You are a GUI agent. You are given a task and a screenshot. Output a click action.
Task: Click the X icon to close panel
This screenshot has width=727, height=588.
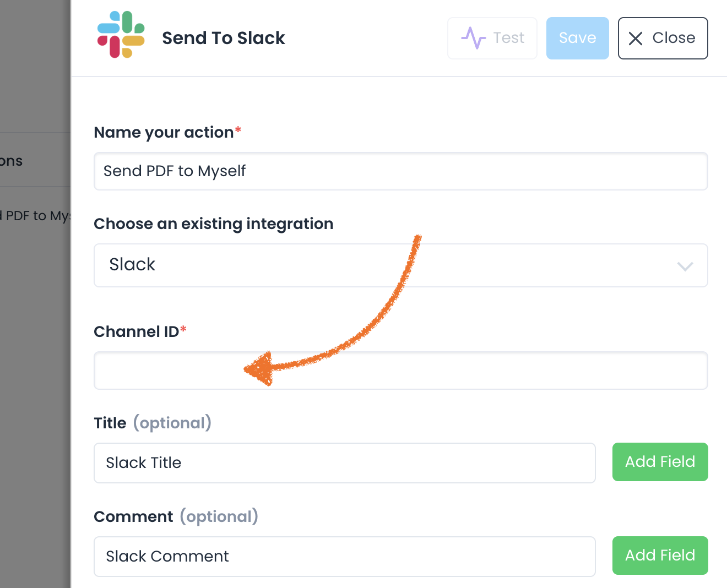tap(636, 39)
